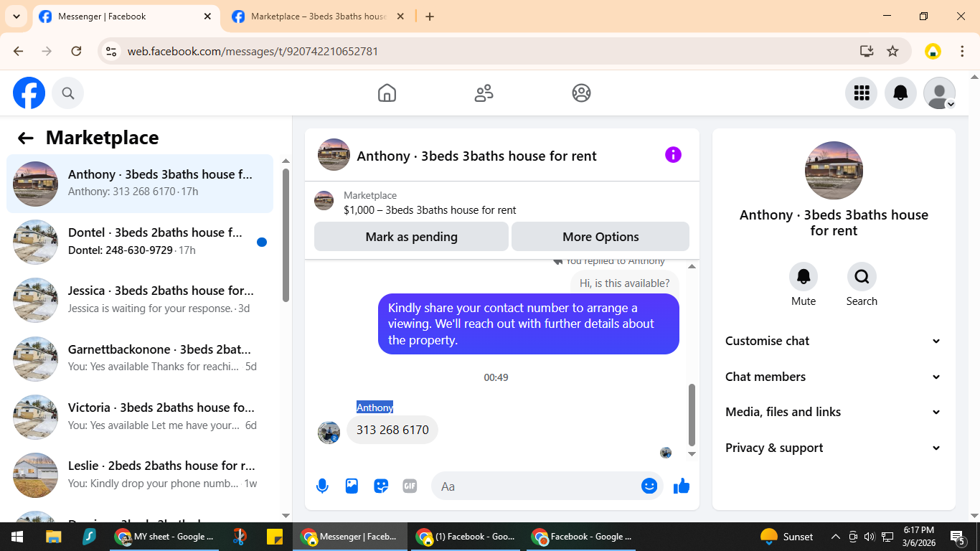
Task: Switch to the Messenger | Facebook tab
Action: point(126,17)
